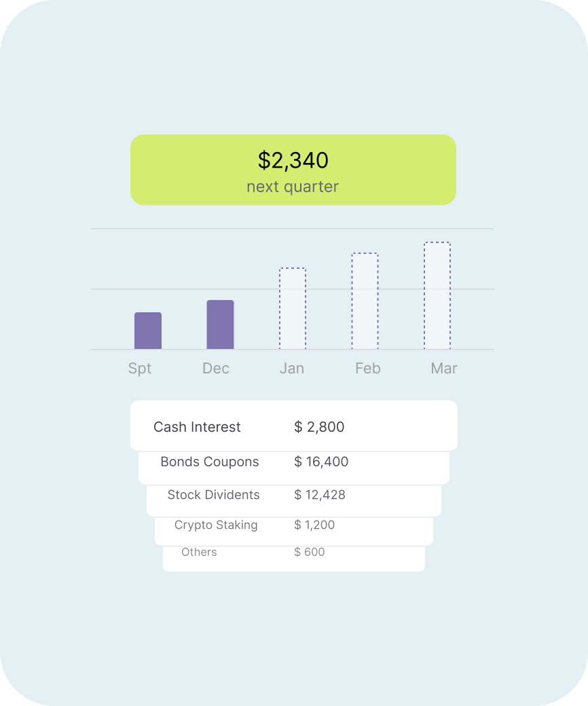
Task: Click the $ 12,428 amount
Action: pos(320,495)
